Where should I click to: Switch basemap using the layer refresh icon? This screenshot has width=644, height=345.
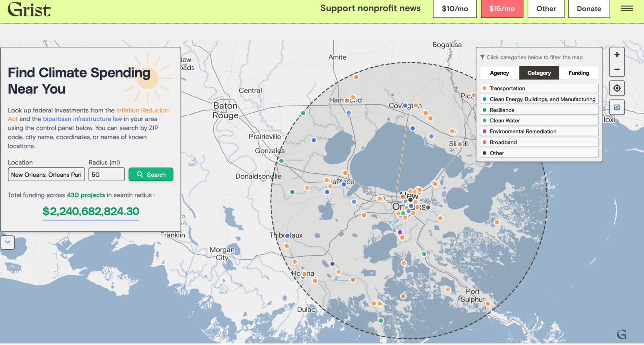(x=617, y=107)
